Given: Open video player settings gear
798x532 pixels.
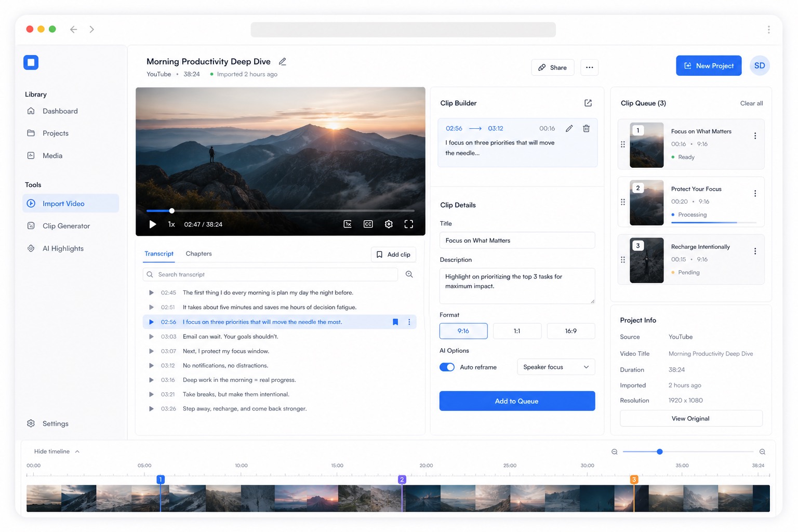Looking at the screenshot, I should click(389, 224).
